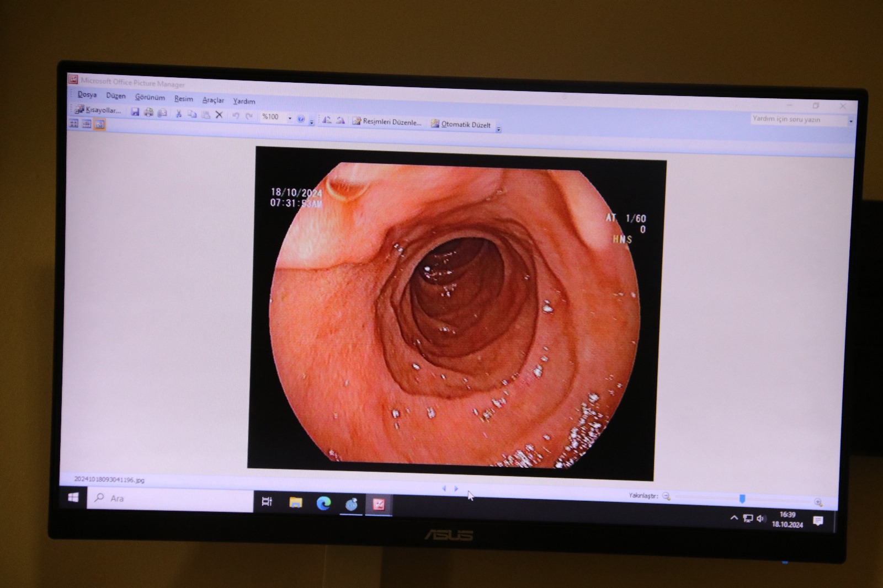Expand formatting toolbar options arrow
The image size is (883, 588).
[x=498, y=129]
